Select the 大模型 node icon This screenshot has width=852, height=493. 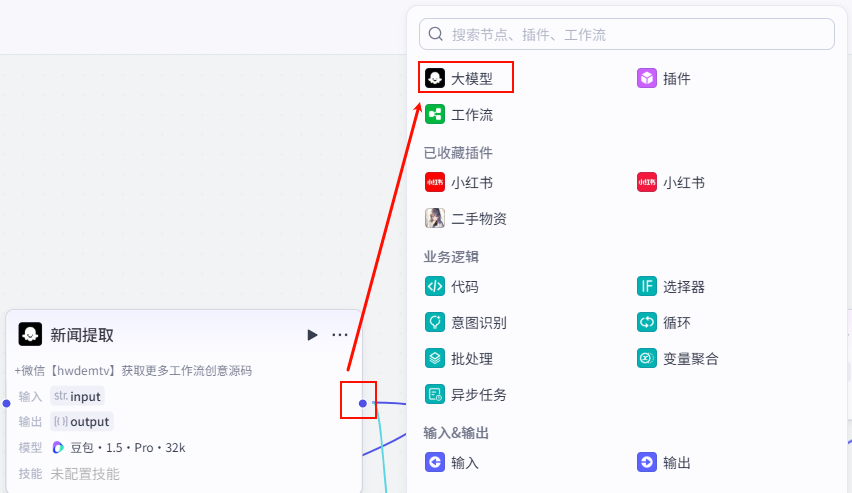tap(435, 78)
